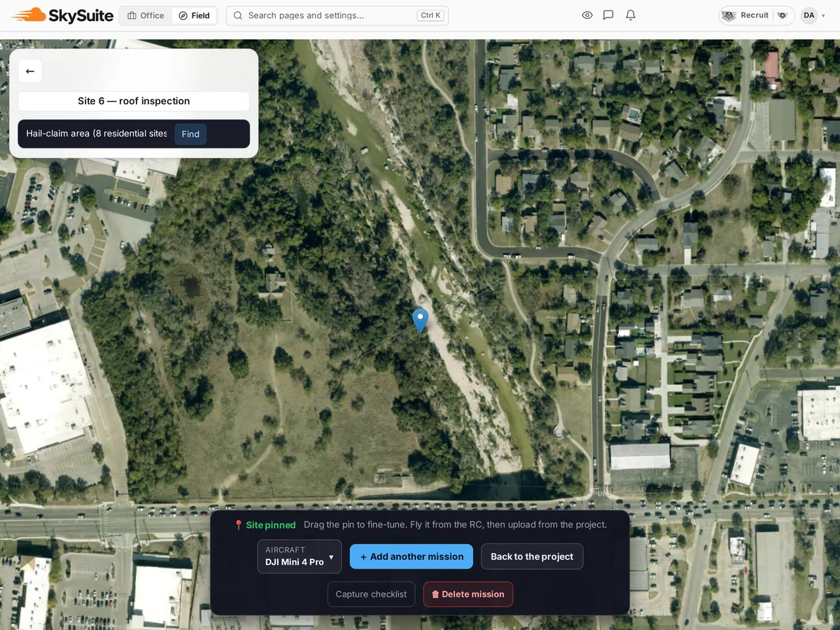Switch to the Office tab
This screenshot has width=840, height=630.
point(146,15)
